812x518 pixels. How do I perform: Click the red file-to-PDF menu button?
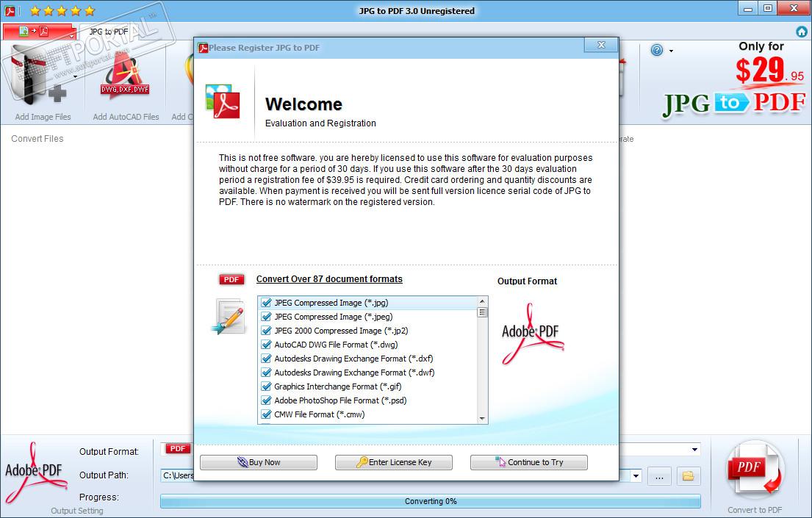[x=40, y=32]
